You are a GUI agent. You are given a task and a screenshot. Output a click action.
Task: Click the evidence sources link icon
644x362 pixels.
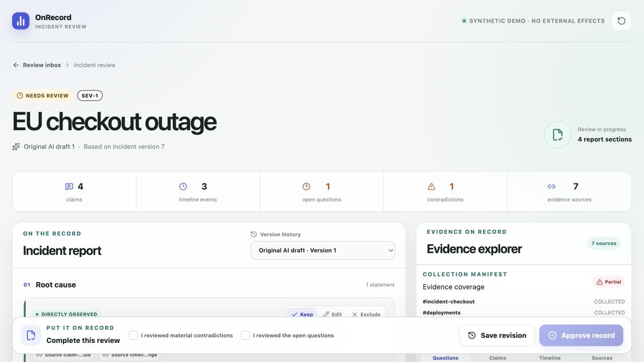click(x=551, y=187)
